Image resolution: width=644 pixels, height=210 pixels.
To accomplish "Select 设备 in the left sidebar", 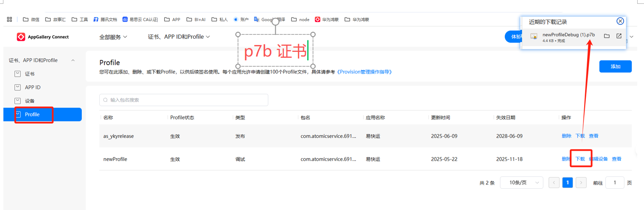I will click(30, 101).
